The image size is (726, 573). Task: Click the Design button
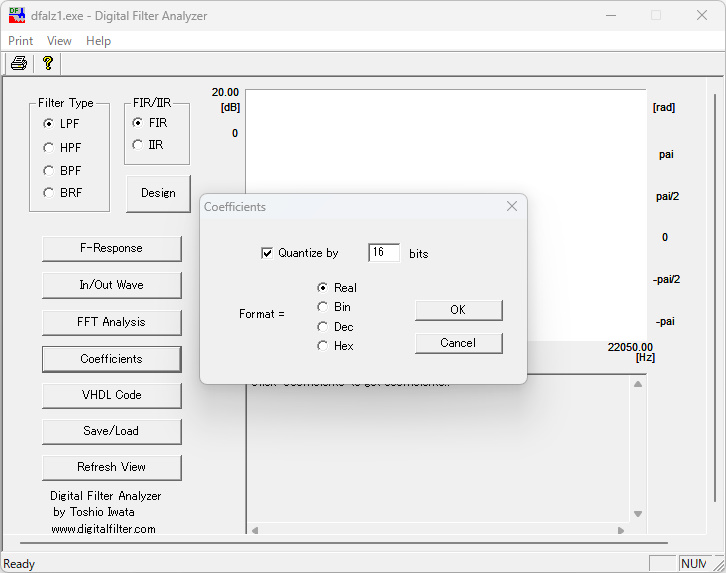coord(158,193)
